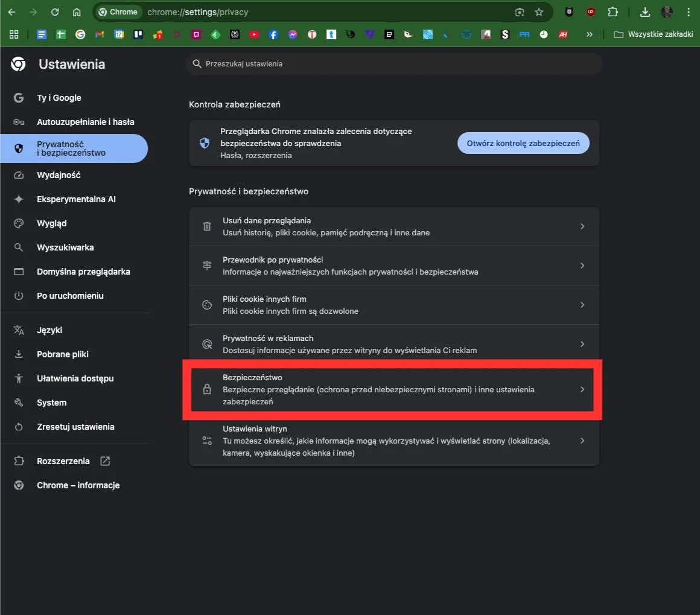Bookmark this page with the star icon
Viewport: 700px width, 615px height.
(x=539, y=12)
